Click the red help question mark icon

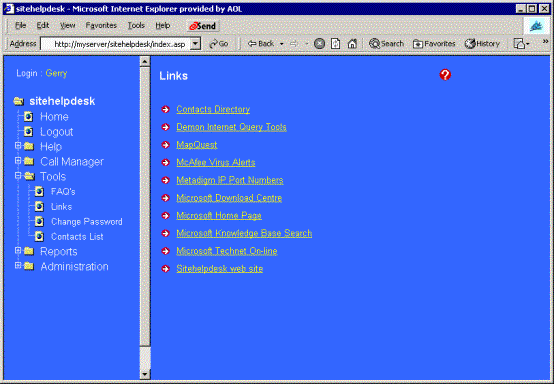coord(445,75)
